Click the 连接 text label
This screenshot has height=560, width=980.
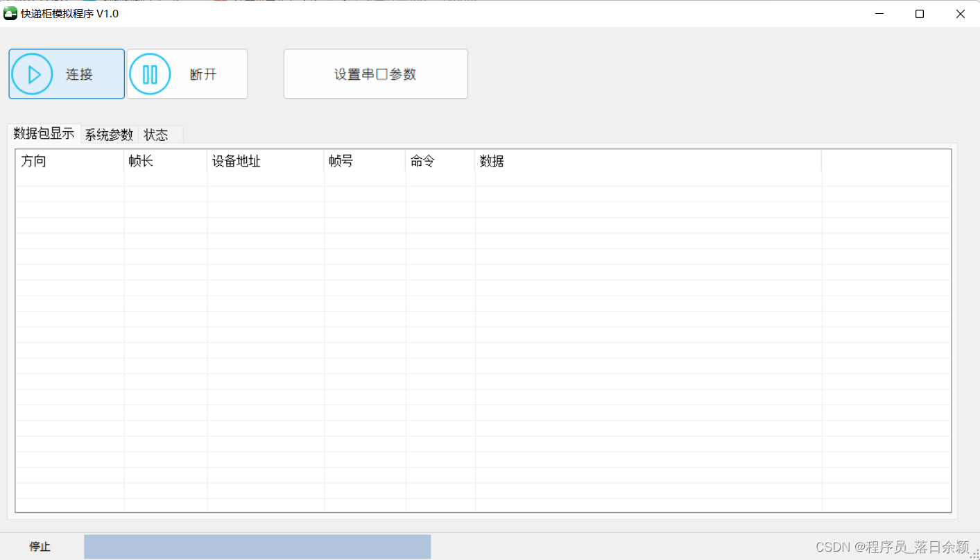click(x=80, y=74)
